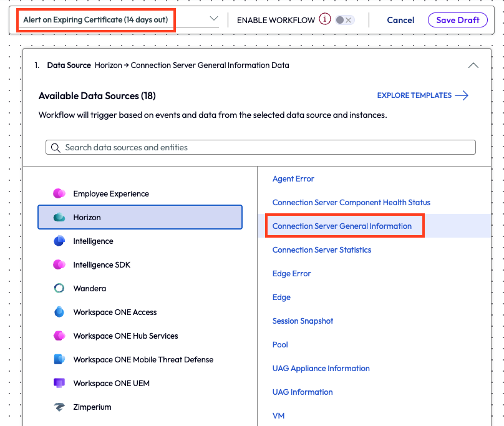Click the Employee Experience icon
504x426 pixels.
[59, 193]
